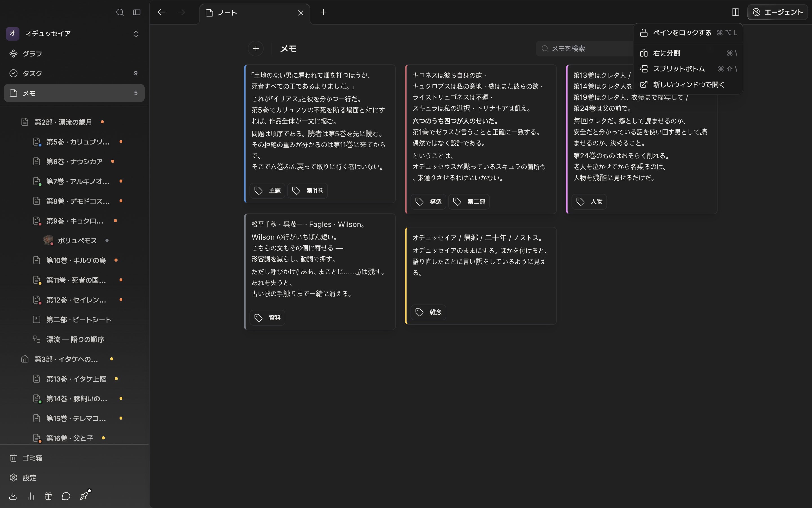Click the 第二部 tag
The image size is (812, 508).
[469, 202]
